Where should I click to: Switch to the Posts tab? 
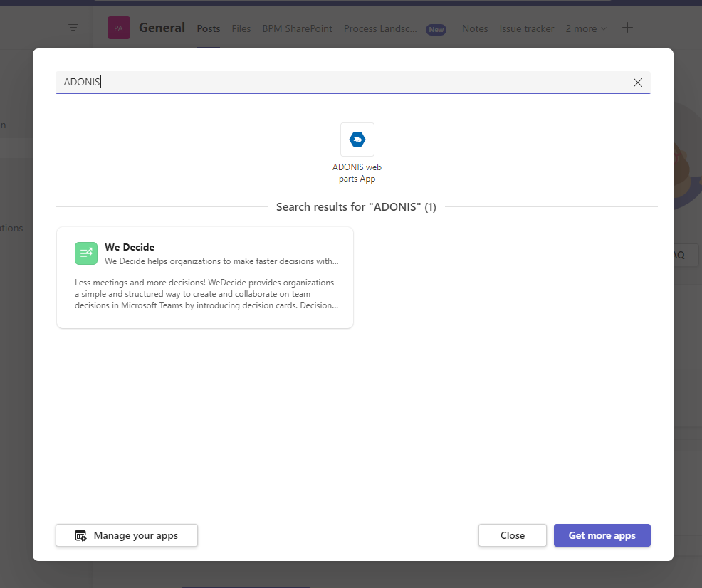tap(209, 28)
